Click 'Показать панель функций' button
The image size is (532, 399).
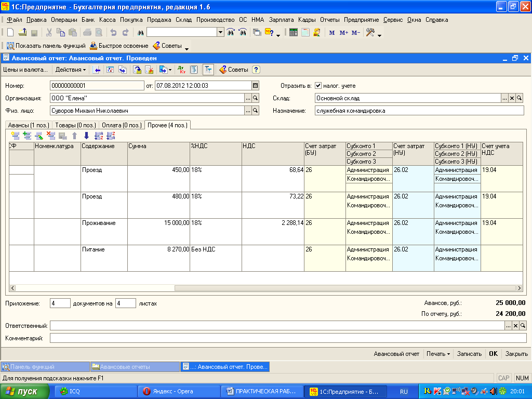[46, 46]
